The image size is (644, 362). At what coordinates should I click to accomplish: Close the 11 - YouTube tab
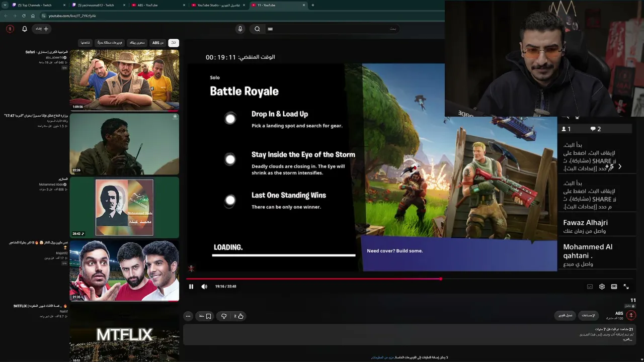click(304, 5)
